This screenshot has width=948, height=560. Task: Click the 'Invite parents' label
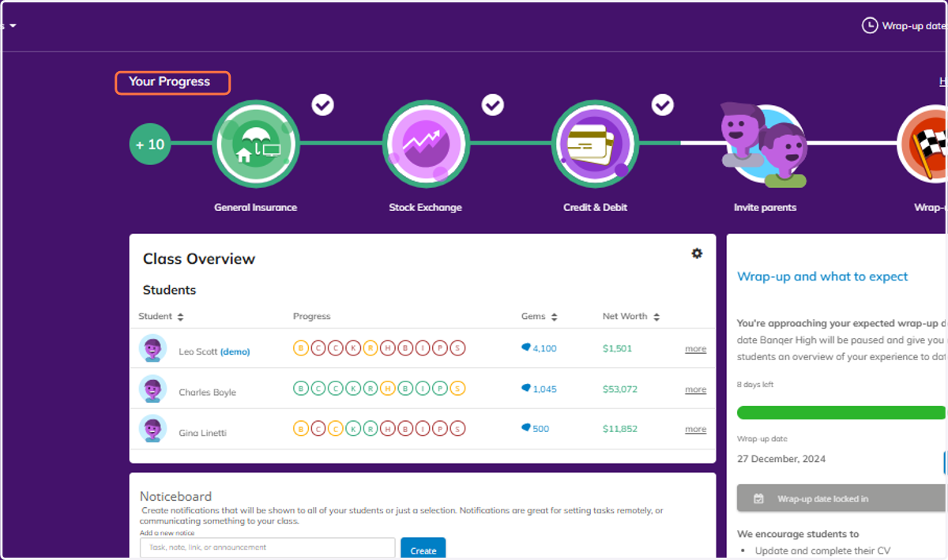(765, 208)
